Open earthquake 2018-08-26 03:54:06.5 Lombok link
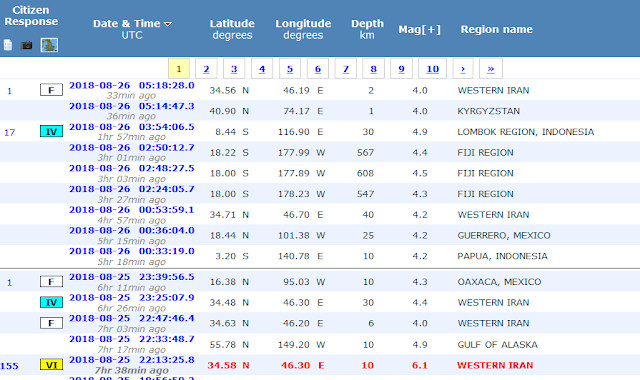640x380 pixels. (131, 127)
